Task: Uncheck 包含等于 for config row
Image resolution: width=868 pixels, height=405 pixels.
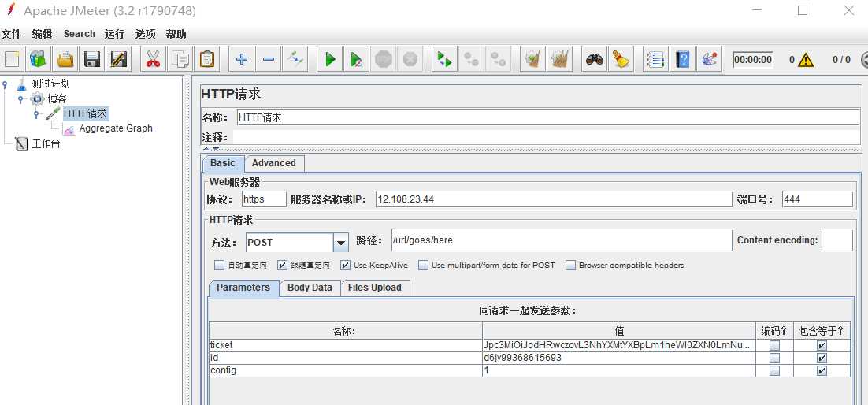Action: pyautogui.click(x=822, y=370)
